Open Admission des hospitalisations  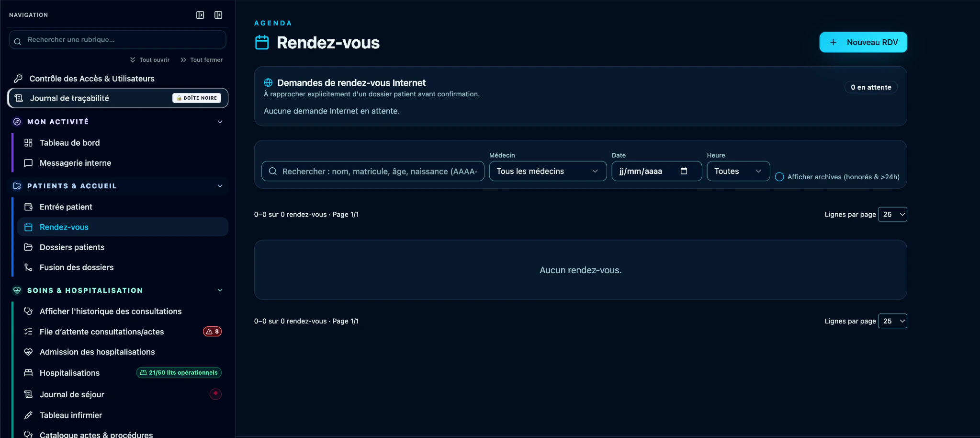click(x=123, y=352)
